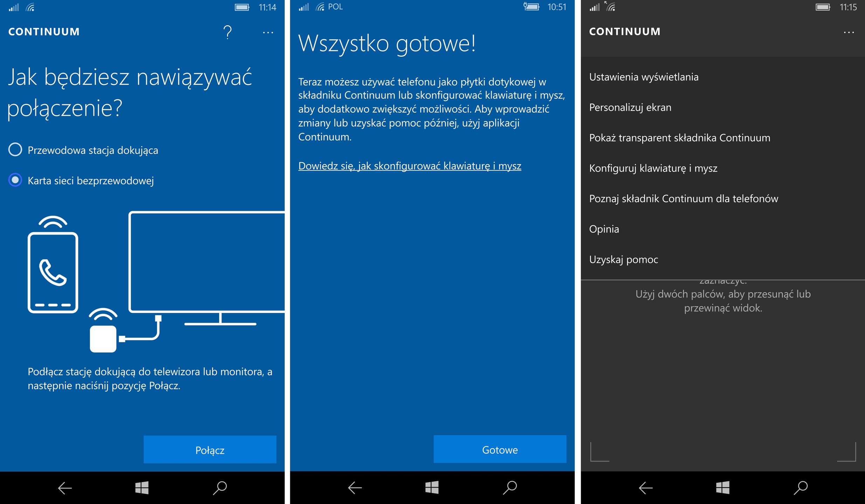Open Ustawienia wyświetlania menu item

pos(644,77)
